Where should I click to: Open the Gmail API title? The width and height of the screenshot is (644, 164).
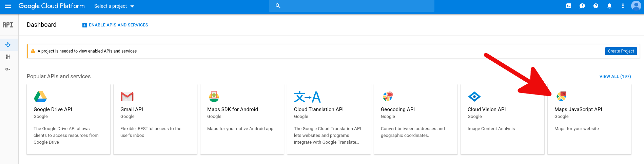(132, 109)
